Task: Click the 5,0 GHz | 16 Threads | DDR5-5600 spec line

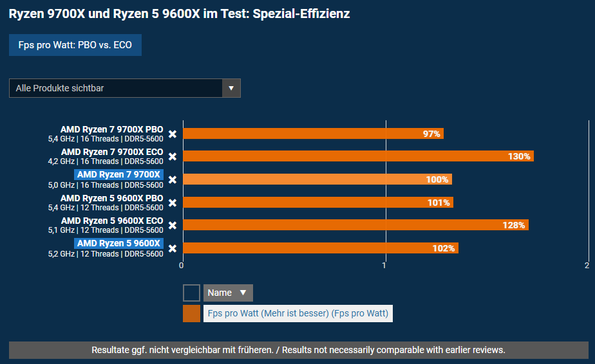Action: (106, 185)
